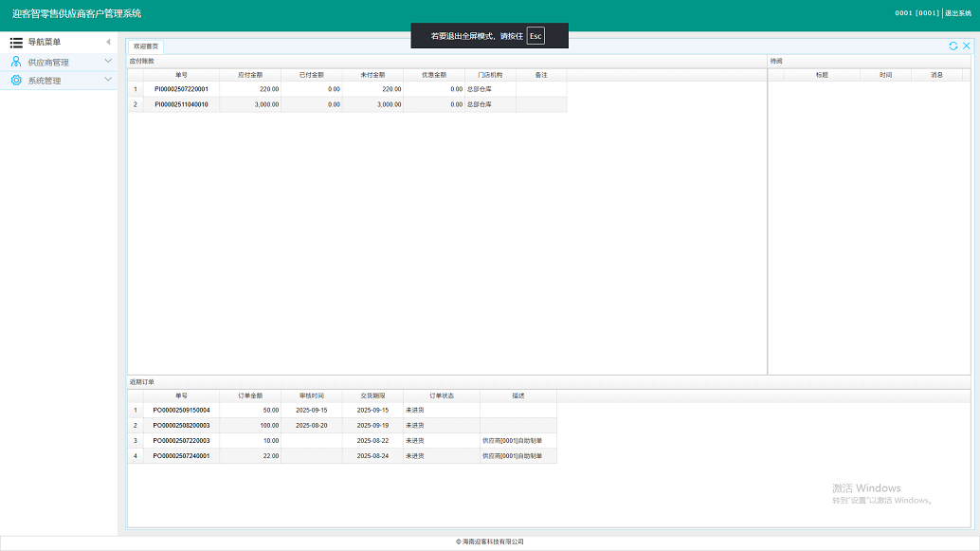Click the 供应商管理 person icon
This screenshot has height=551, width=980.
(x=16, y=62)
